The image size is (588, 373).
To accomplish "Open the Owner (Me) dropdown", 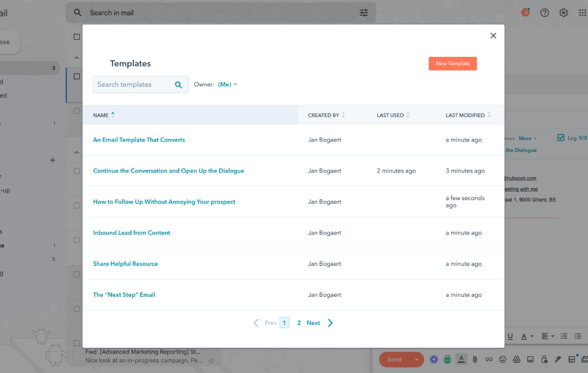I will (x=227, y=84).
